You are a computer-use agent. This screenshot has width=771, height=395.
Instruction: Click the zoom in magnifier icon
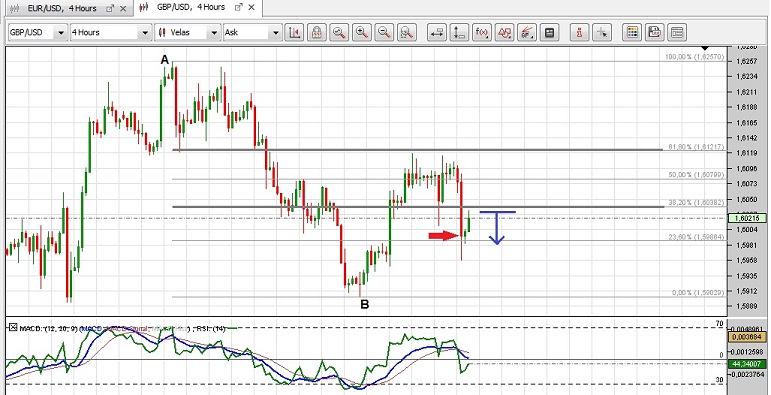tap(362, 33)
